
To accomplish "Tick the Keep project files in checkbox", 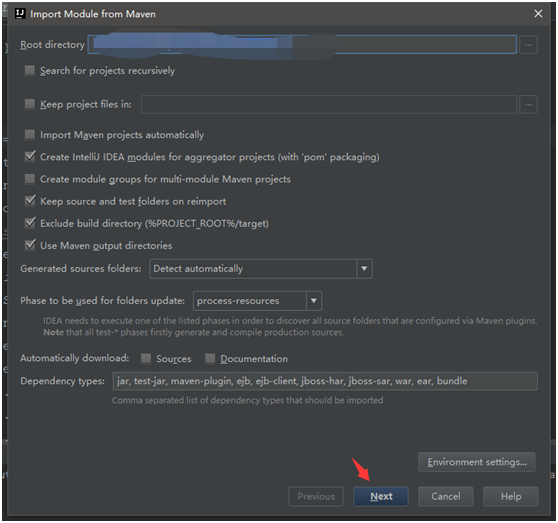I will 30,104.
